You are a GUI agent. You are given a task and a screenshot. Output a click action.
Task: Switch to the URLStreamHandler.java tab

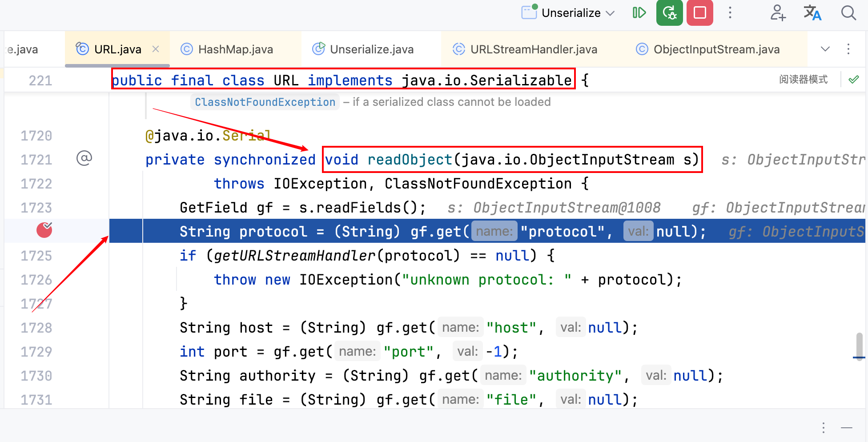pyautogui.click(x=533, y=49)
